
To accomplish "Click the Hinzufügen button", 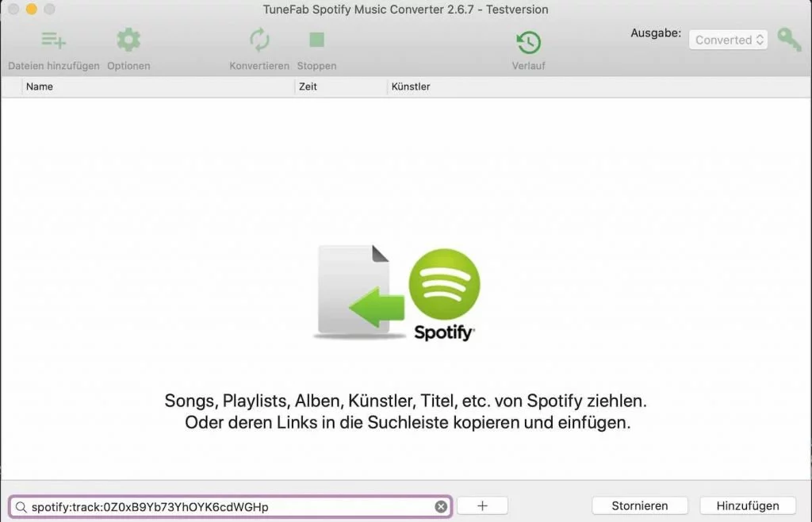I will [747, 505].
